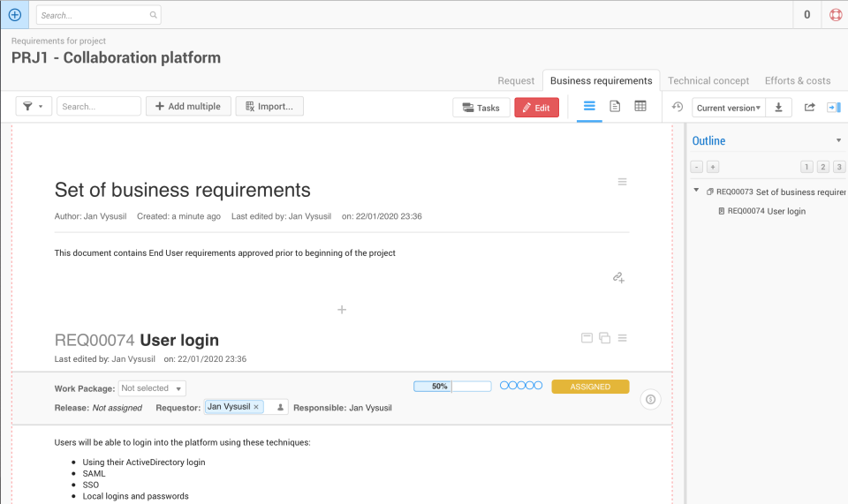Open the version history clock icon
Image resolution: width=848 pixels, height=504 pixels.
click(678, 108)
